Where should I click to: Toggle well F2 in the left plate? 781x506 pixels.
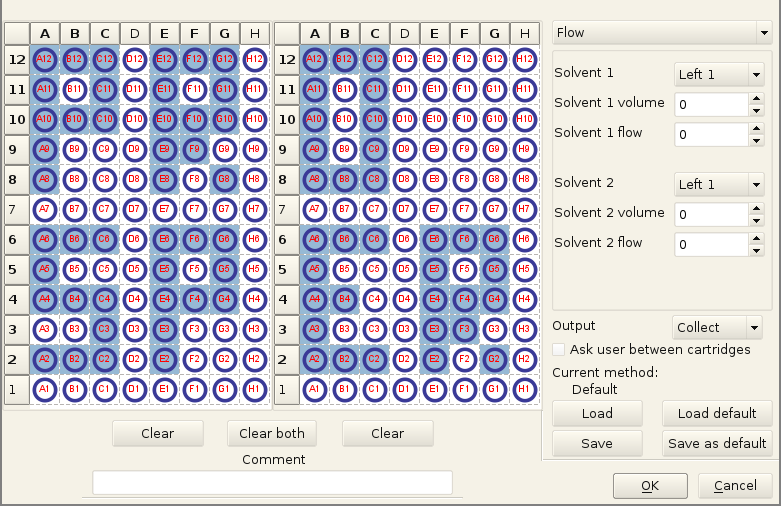pyautogui.click(x=195, y=359)
